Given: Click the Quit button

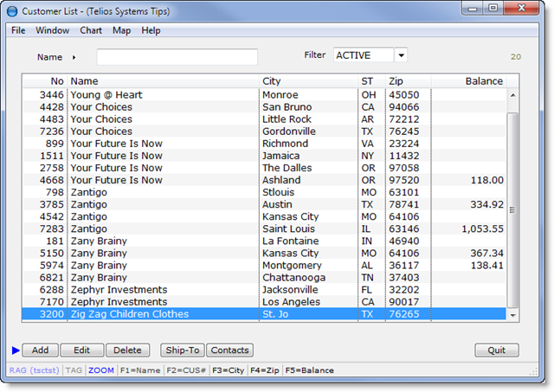Looking at the screenshot, I should (497, 350).
